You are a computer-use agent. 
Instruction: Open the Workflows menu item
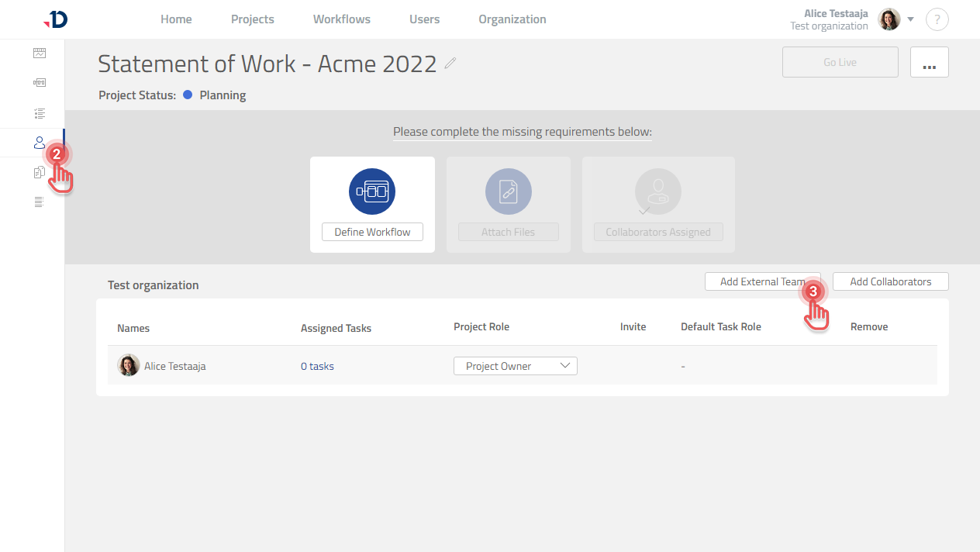[x=341, y=19]
